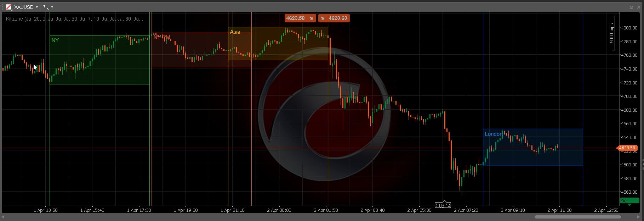The width and height of the screenshot is (644, 221).
Task: Click the sell price button 4623.58
Action: (300, 18)
